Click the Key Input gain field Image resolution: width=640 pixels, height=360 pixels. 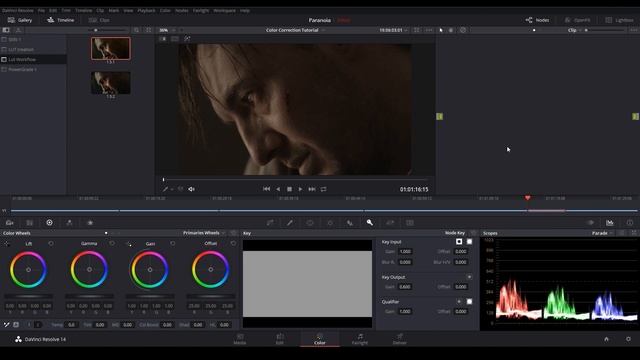tap(405, 251)
